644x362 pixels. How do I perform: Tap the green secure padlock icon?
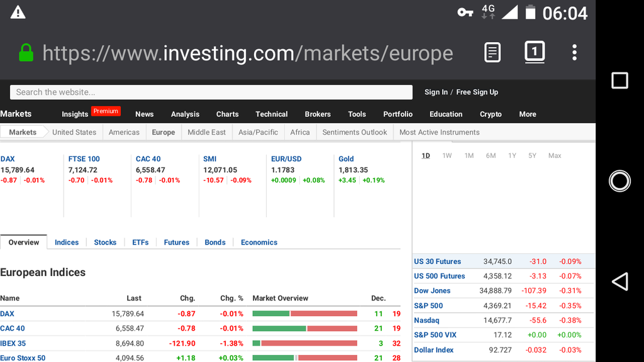26,53
